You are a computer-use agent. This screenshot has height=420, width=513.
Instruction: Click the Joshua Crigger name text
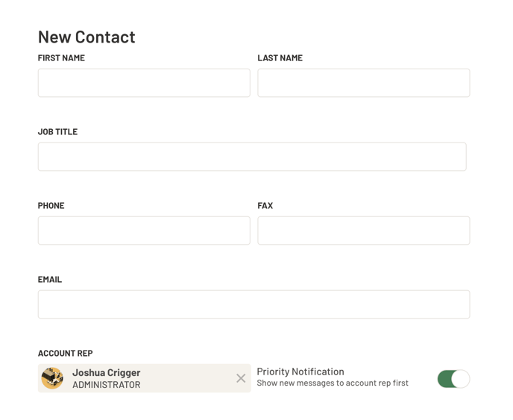(106, 372)
